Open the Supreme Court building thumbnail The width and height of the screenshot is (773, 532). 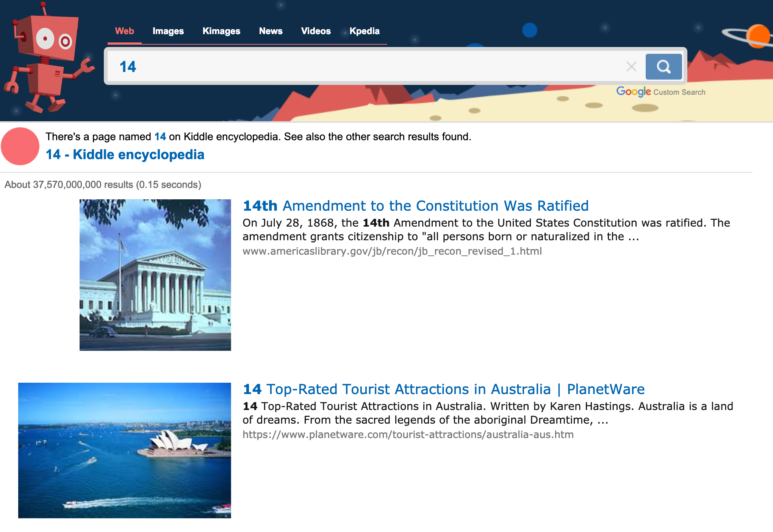coord(155,275)
